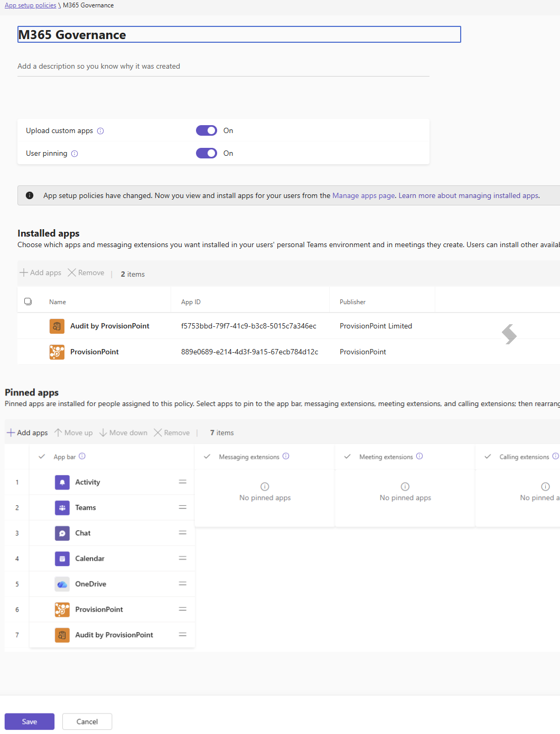Grab the drag handle on the OneDrive row

[183, 584]
